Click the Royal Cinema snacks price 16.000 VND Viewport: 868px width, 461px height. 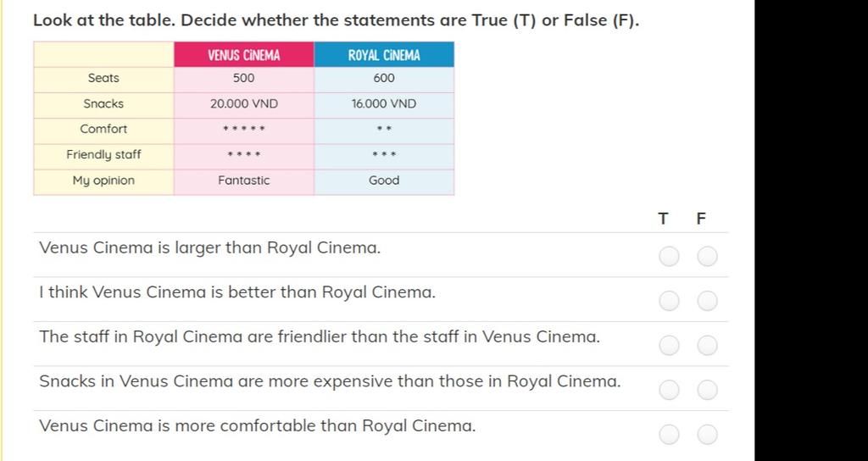tap(384, 103)
